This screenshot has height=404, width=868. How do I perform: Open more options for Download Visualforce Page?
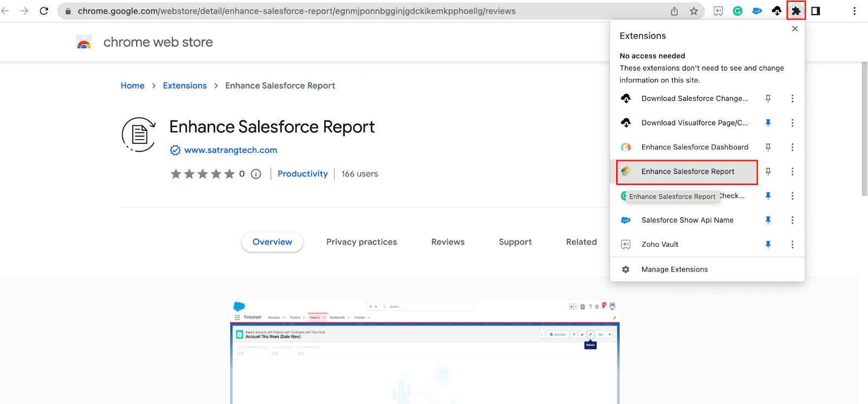pyautogui.click(x=792, y=123)
